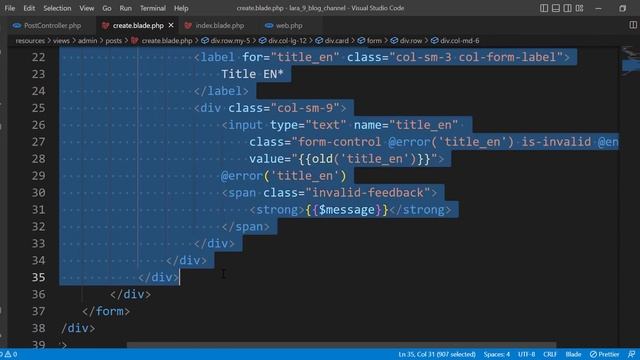640x360 pixels.
Task: Open the Edit menu
Action: [x=29, y=8]
